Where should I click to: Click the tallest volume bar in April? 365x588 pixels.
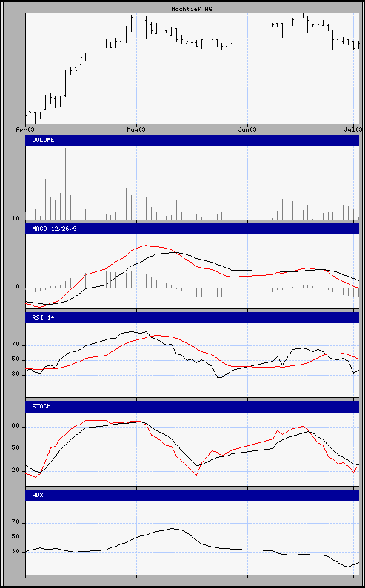(x=65, y=183)
